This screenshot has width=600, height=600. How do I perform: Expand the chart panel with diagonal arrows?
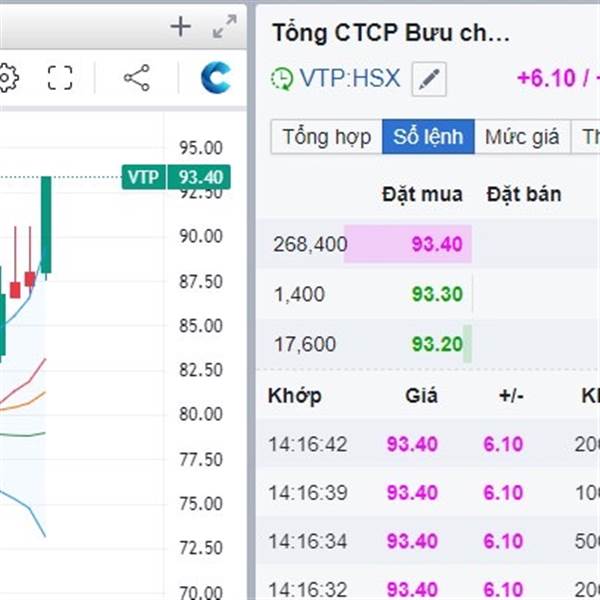click(225, 26)
